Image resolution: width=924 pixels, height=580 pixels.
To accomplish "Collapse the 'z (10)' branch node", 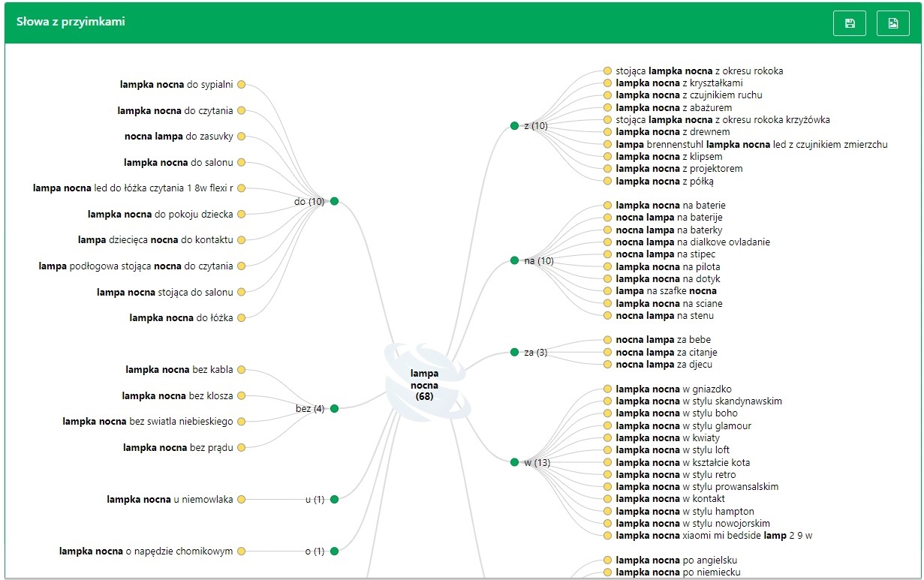I will [514, 126].
